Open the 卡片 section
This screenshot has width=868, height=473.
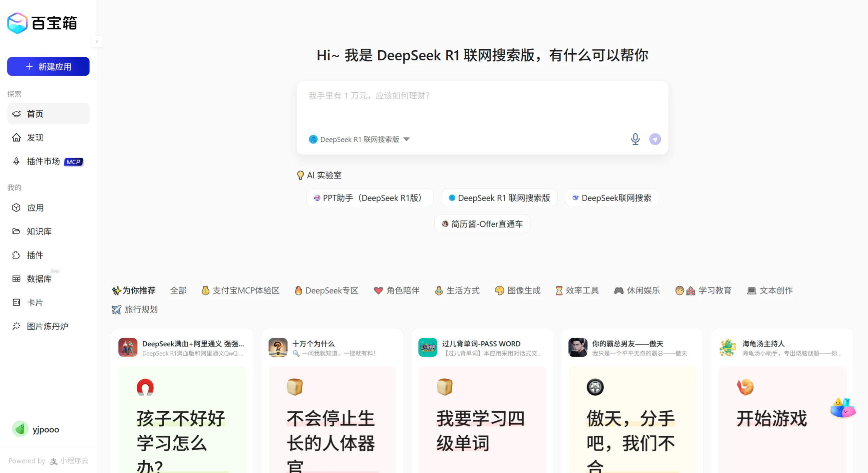(35, 302)
